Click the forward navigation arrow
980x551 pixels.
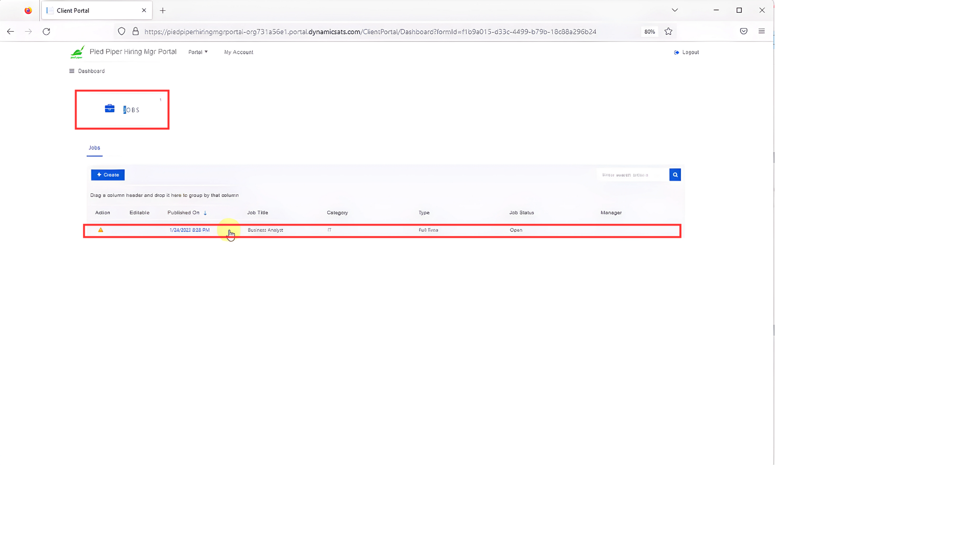point(29,31)
